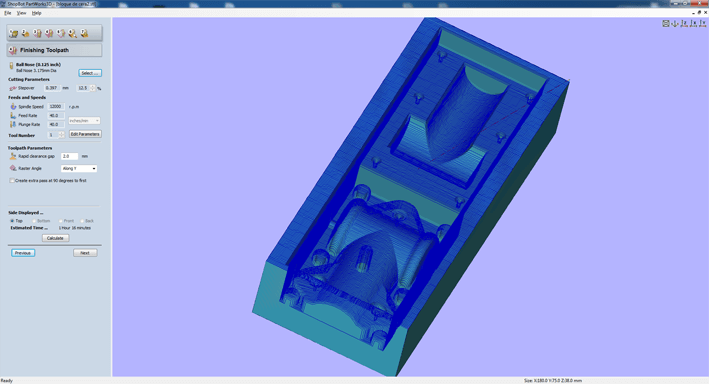This screenshot has width=709, height=384.
Task: Click the Stepover mm input field
Action: coord(52,88)
